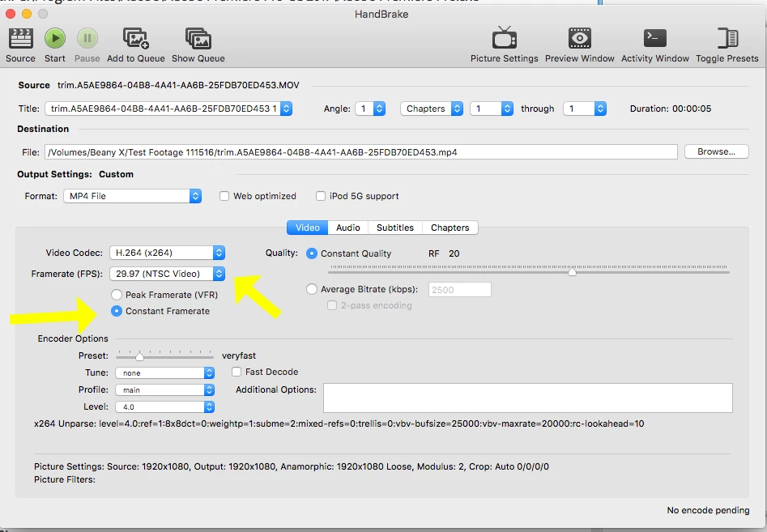Switch to the Chapters tab

coord(450,228)
